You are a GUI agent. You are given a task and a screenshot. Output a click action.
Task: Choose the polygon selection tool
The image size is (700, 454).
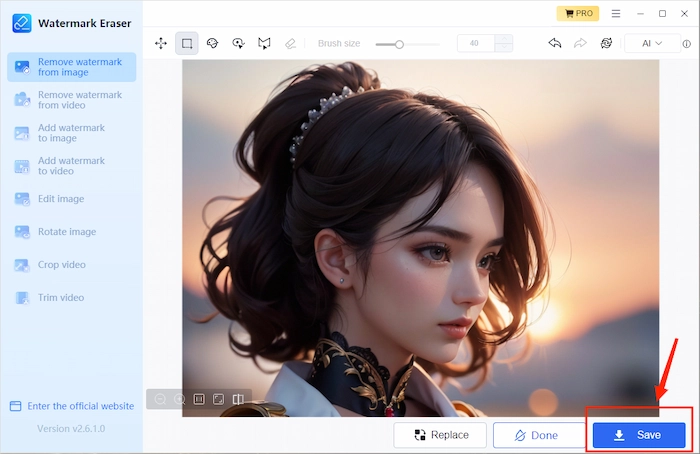(x=264, y=44)
